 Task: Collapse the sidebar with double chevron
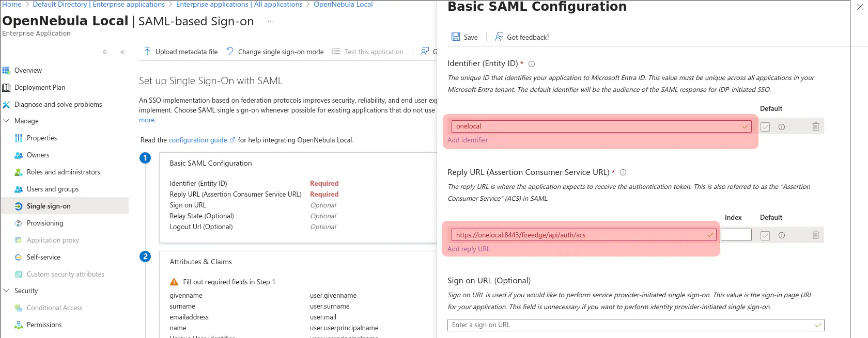click(x=122, y=52)
